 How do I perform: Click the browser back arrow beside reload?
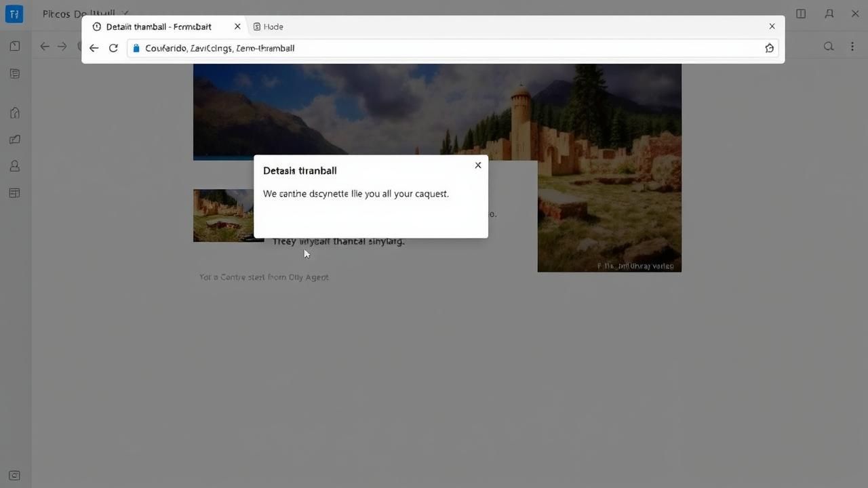[94, 48]
